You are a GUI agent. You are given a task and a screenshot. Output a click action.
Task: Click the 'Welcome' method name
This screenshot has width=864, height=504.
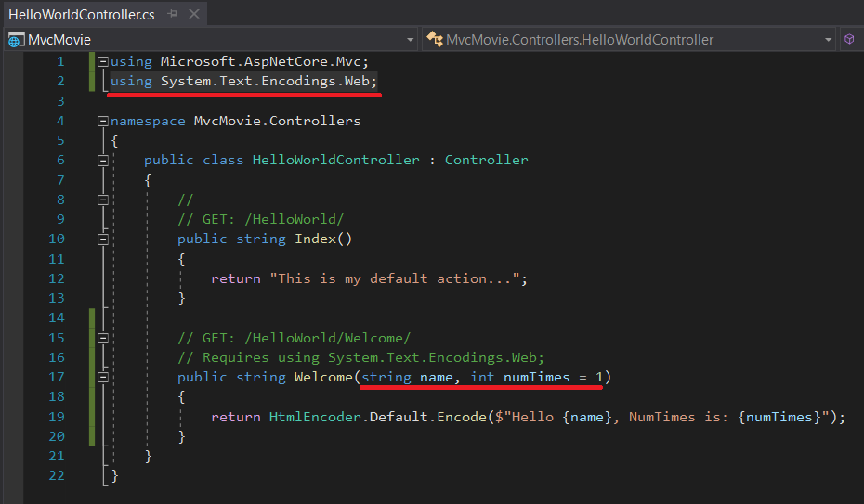click(323, 377)
